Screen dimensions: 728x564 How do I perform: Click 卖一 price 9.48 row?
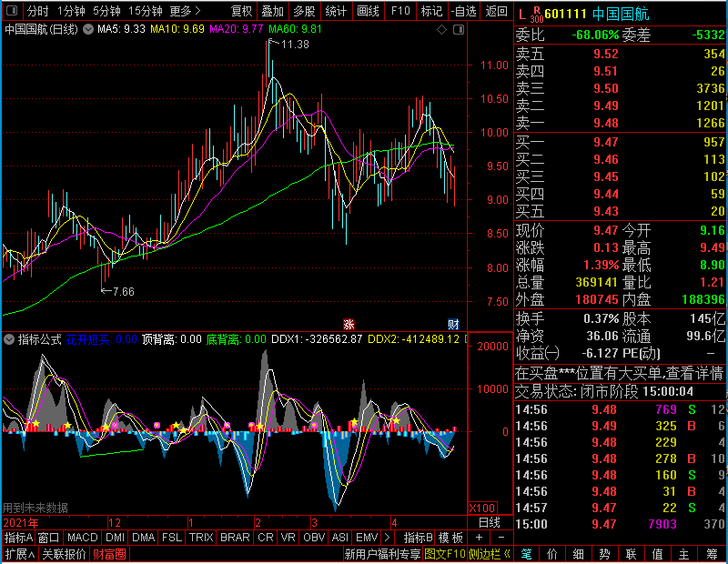click(x=621, y=123)
